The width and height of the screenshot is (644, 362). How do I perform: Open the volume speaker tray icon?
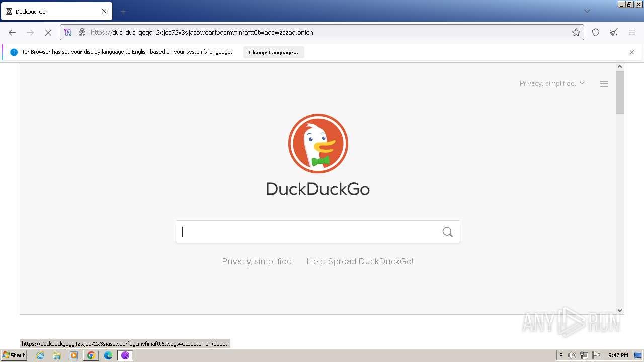point(572,355)
